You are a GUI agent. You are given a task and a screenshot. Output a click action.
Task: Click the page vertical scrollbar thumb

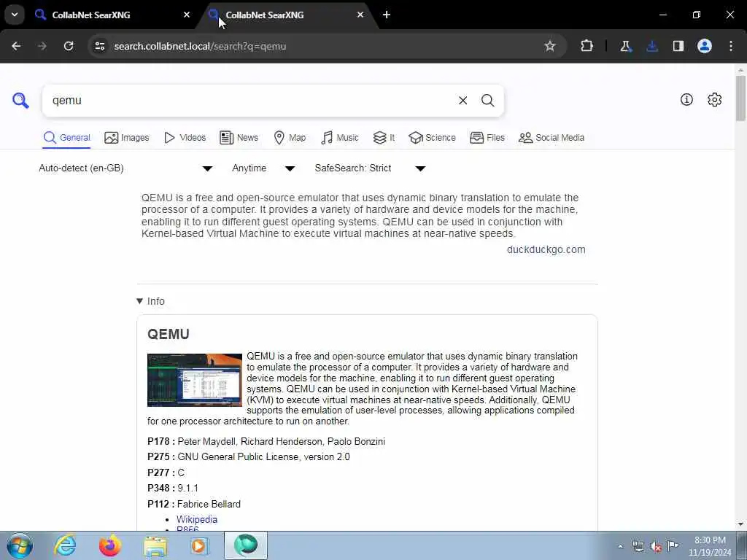pyautogui.click(x=740, y=98)
